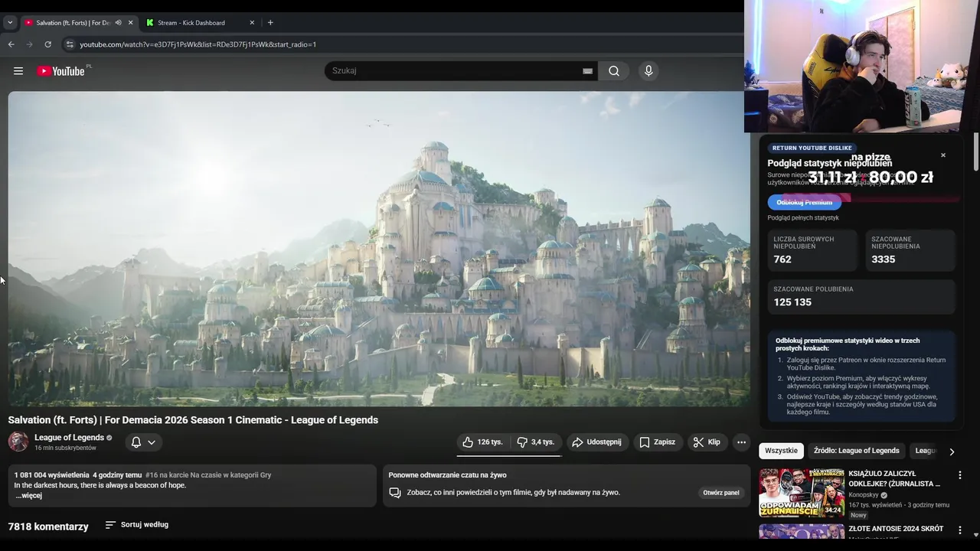Click the video title text
Screen dimensions: 980x551
pos(193,420)
